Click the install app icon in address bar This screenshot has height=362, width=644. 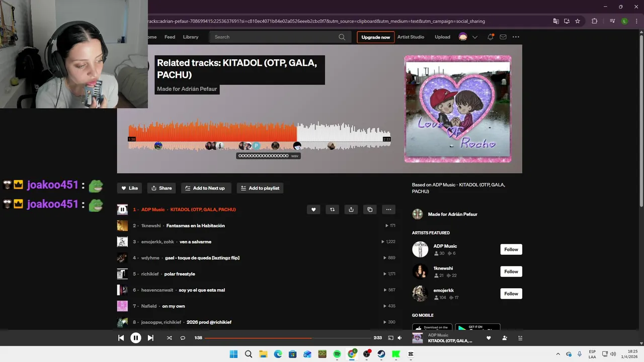tap(567, 21)
